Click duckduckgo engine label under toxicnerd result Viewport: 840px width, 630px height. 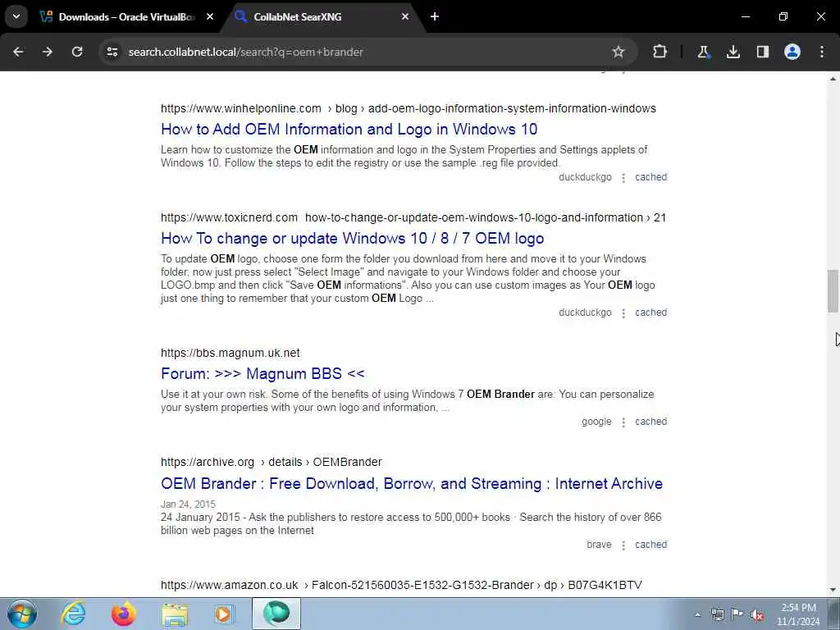[585, 313]
